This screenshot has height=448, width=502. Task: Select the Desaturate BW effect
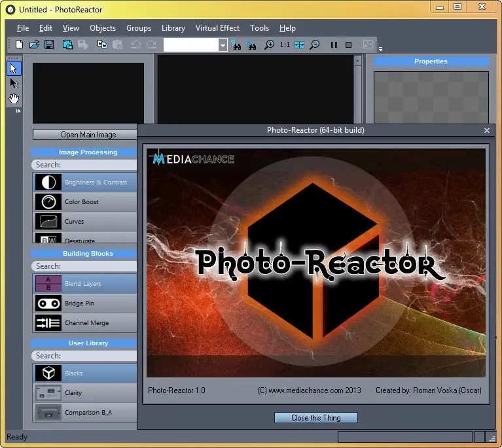85,237
